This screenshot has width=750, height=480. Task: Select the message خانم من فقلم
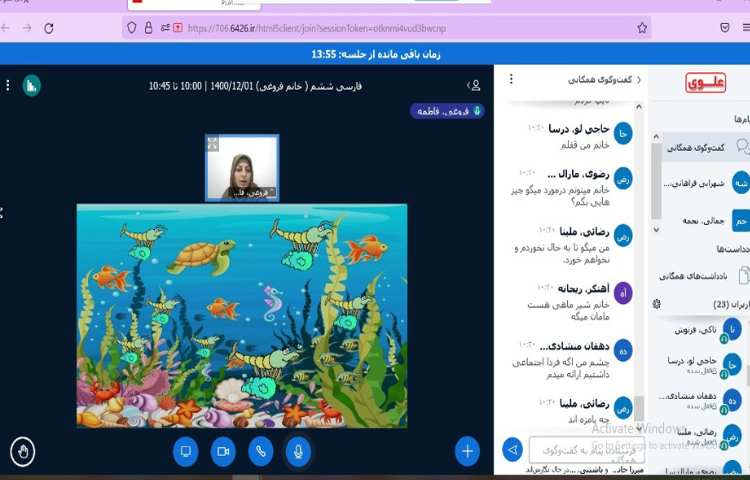(585, 145)
